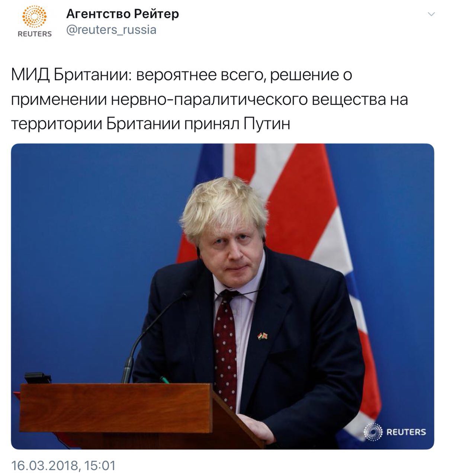Open the attached press conference photo
The image size is (459, 476).
(222, 296)
